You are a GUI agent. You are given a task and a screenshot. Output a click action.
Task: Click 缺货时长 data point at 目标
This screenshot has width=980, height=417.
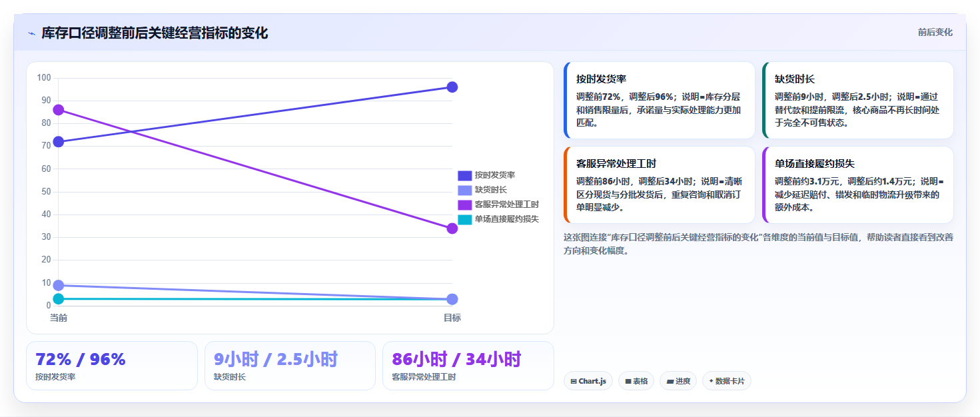click(452, 299)
